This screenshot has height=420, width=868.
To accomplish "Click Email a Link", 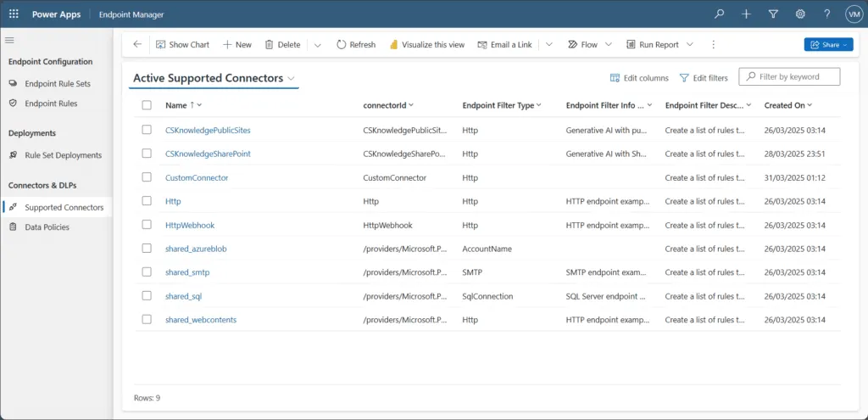I will (505, 45).
